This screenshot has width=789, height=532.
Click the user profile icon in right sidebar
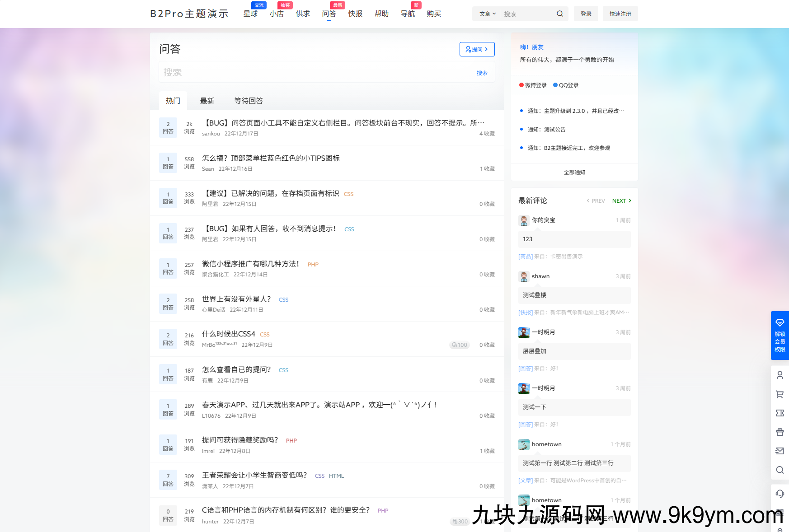click(x=780, y=375)
